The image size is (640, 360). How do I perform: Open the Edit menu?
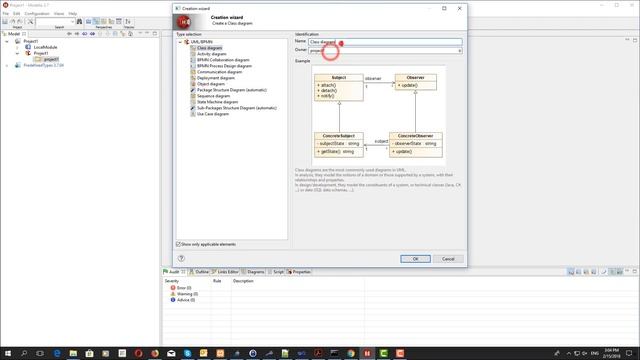16,13
